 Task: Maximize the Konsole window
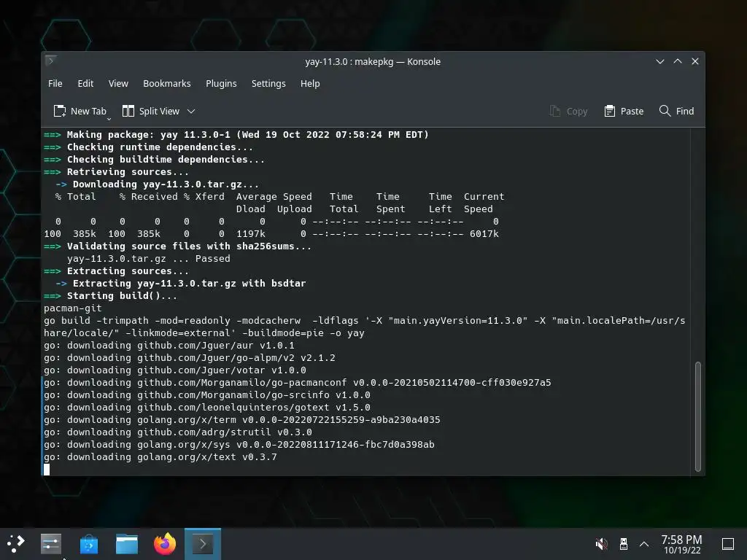678,61
